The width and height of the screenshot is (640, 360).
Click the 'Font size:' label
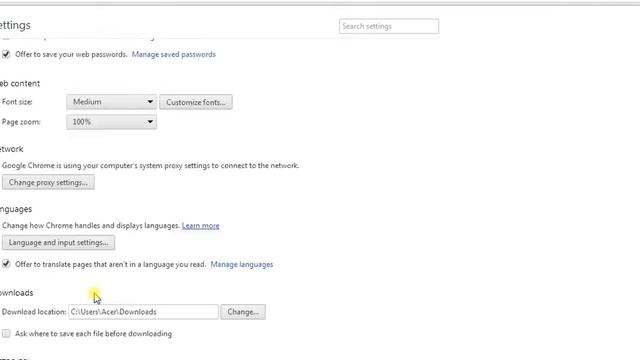click(17, 102)
